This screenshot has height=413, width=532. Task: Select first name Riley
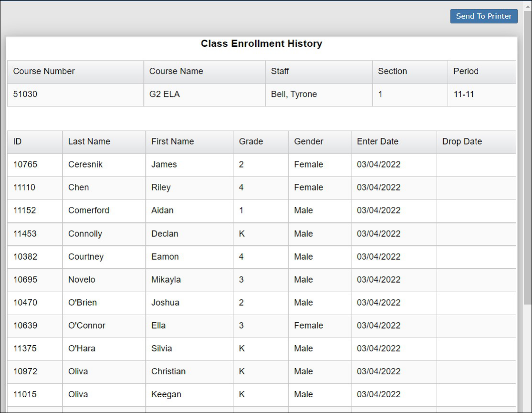click(161, 188)
